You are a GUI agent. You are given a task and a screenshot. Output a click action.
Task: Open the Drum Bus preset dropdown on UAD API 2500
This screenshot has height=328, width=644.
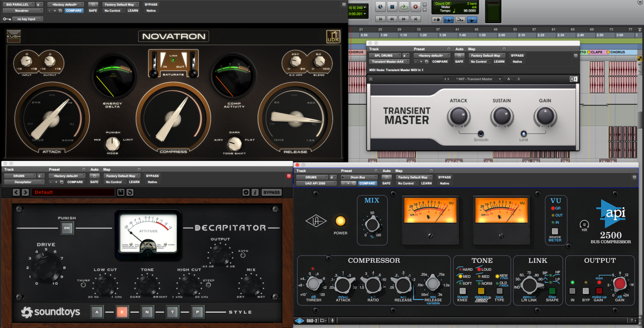358,178
